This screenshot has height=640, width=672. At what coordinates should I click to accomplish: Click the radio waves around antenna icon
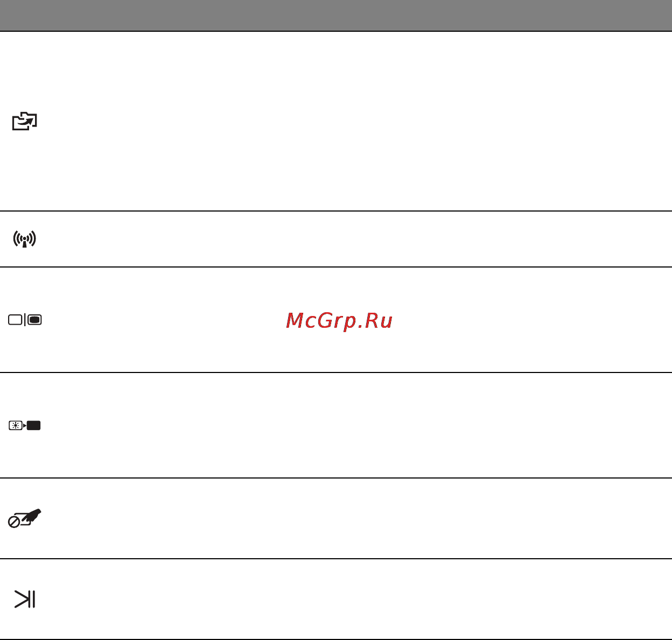25,237
